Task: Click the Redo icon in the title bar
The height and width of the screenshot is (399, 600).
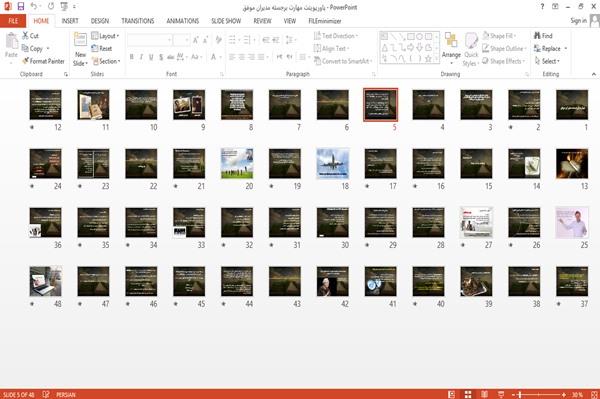Action: click(x=51, y=6)
